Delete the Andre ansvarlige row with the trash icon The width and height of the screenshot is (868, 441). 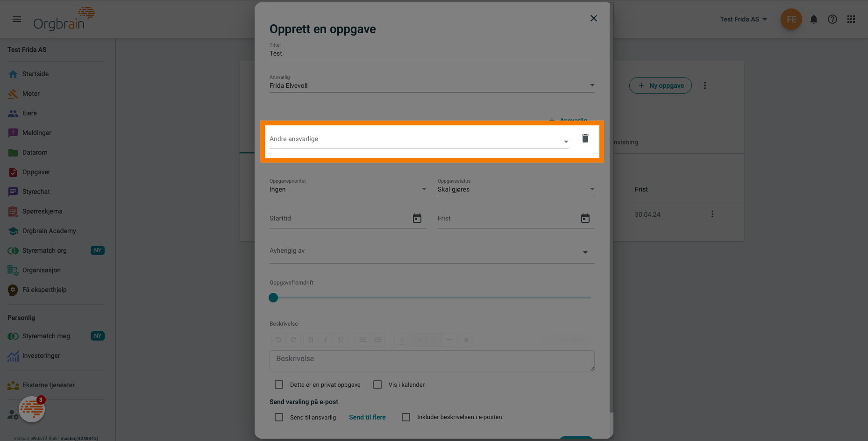click(x=585, y=138)
